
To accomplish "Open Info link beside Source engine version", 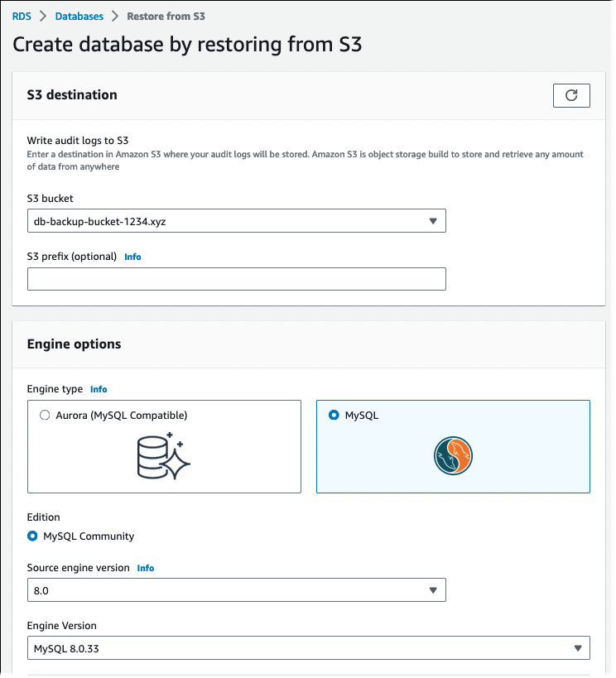I will click(x=146, y=568).
